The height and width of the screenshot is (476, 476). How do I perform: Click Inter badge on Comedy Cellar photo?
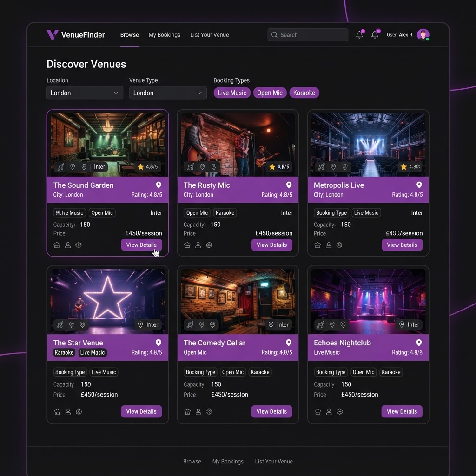(x=279, y=325)
